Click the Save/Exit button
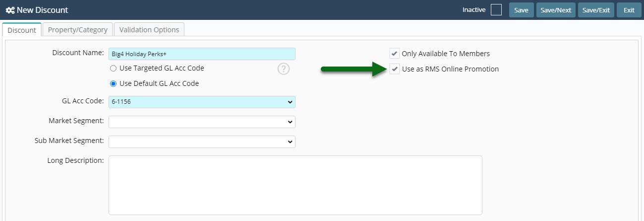Image resolution: width=644 pixels, height=221 pixels. (596, 10)
